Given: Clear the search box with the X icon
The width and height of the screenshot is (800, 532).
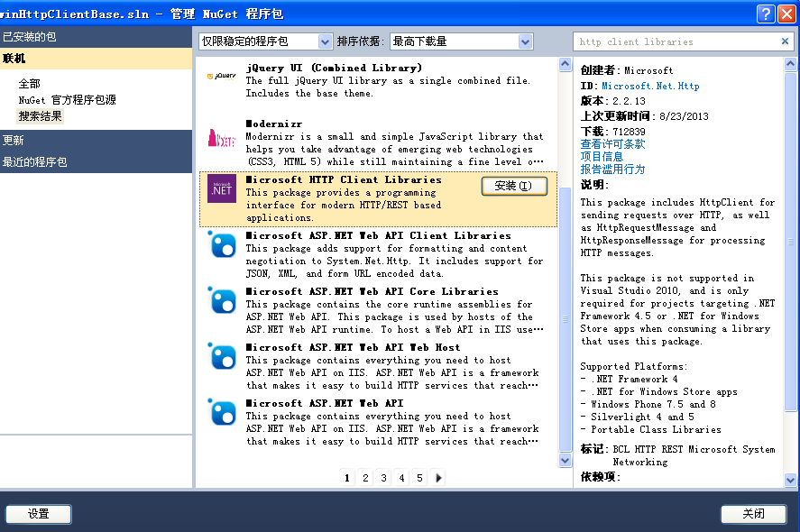Looking at the screenshot, I should (x=785, y=41).
